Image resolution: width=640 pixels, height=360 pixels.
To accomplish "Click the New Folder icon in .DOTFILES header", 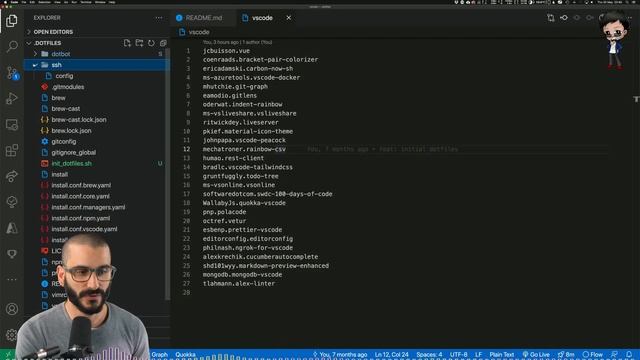I will coord(139,43).
